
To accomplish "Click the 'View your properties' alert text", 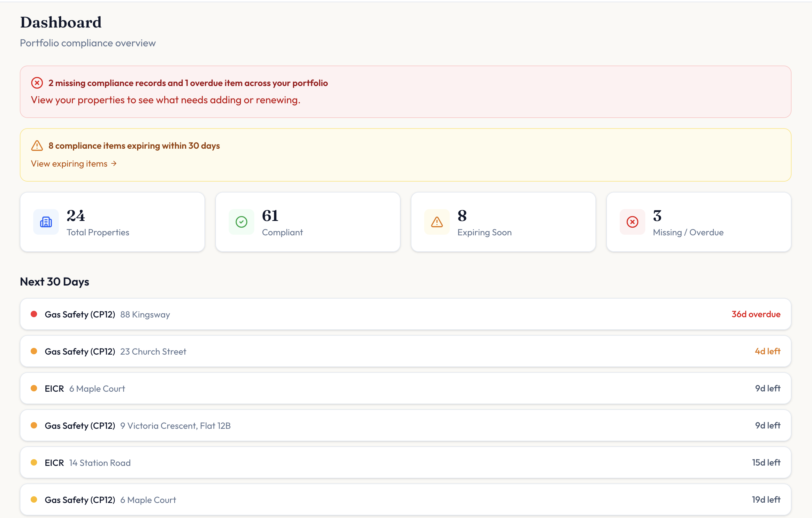I will pos(165,100).
